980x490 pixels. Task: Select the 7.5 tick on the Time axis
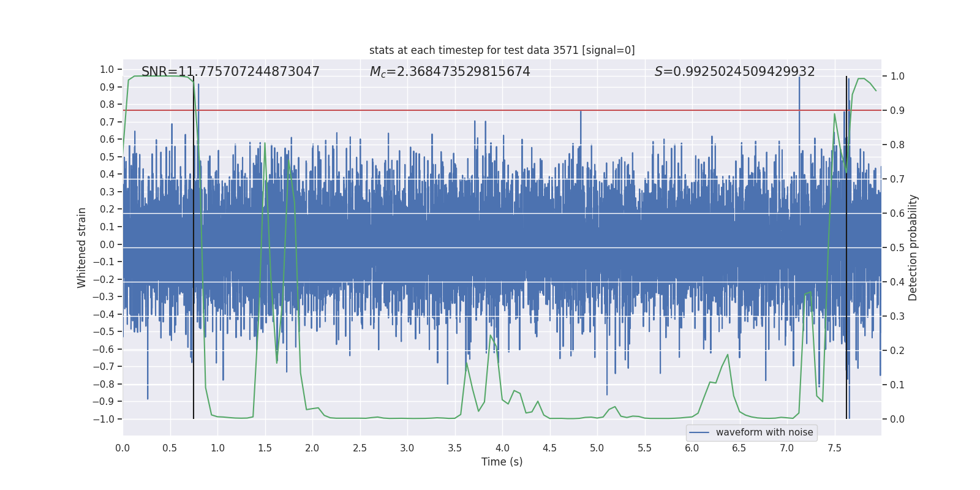click(x=834, y=448)
